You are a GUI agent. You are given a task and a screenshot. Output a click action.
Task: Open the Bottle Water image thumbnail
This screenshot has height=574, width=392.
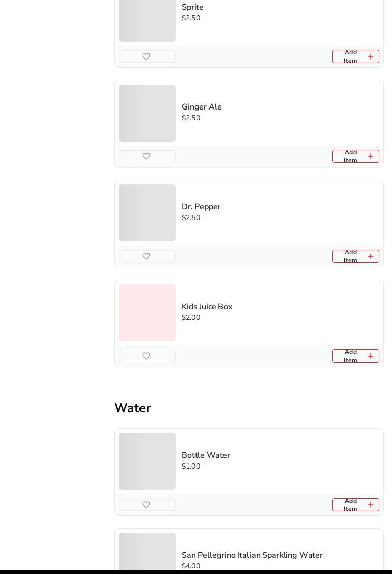pyautogui.click(x=147, y=461)
